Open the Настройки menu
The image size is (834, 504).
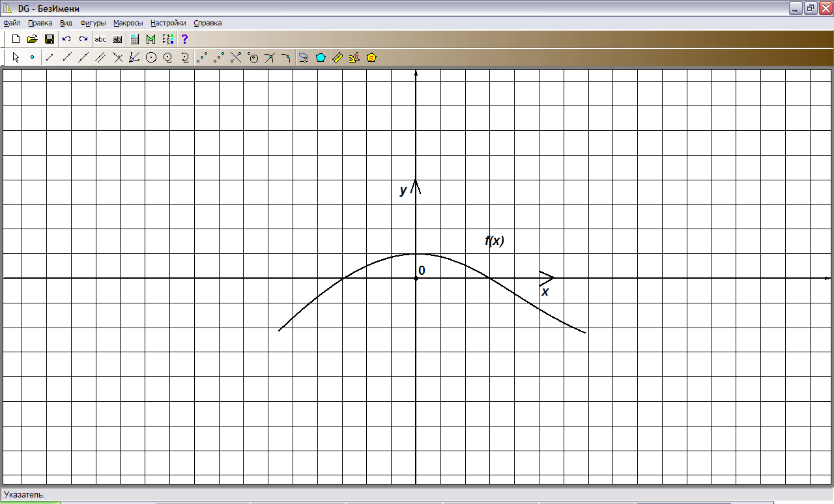(168, 23)
